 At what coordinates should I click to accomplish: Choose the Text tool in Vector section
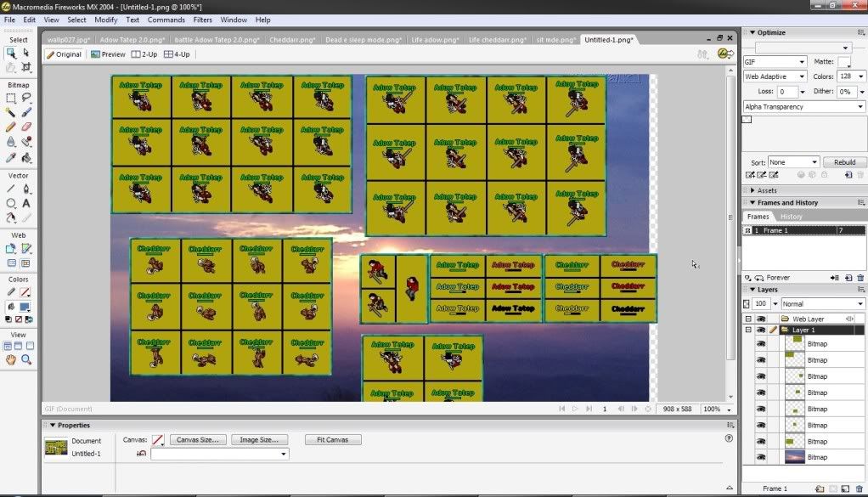coord(26,203)
